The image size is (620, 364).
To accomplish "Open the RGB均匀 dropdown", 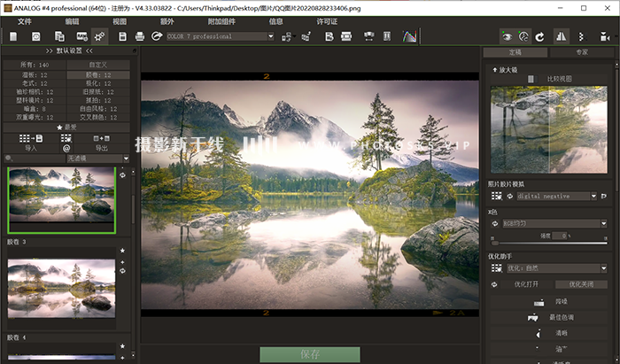I will coord(554,224).
